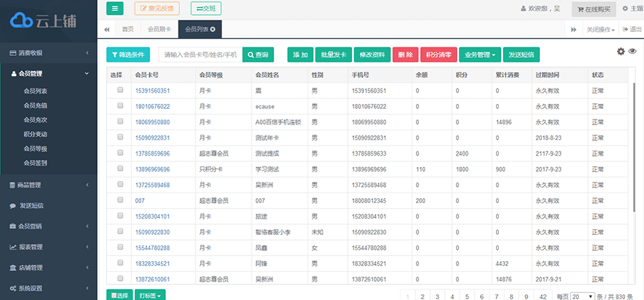
Task: Click the green hamburger menu icon
Action: pyautogui.click(x=114, y=8)
